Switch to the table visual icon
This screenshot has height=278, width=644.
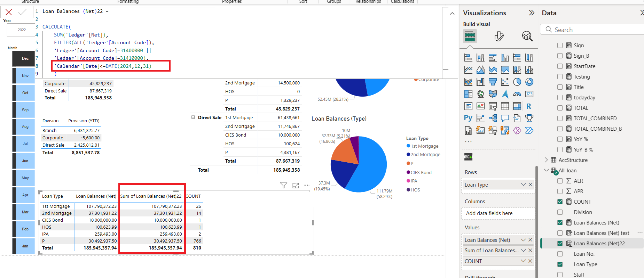click(x=505, y=106)
